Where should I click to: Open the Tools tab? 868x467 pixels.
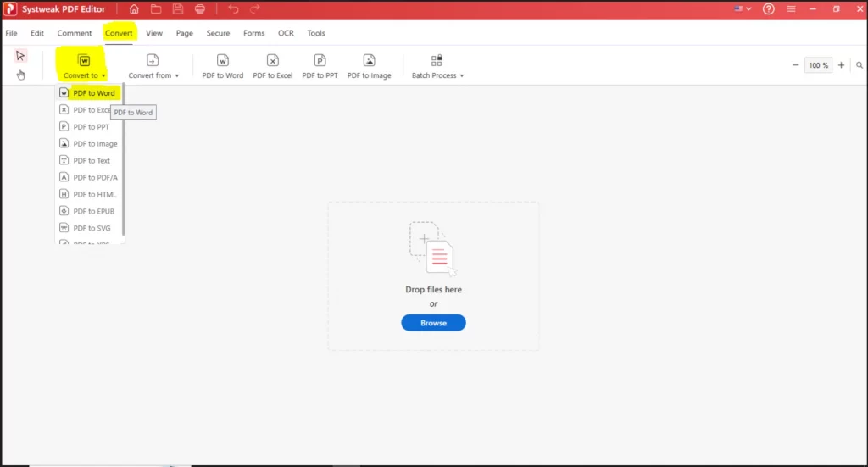pyautogui.click(x=316, y=33)
